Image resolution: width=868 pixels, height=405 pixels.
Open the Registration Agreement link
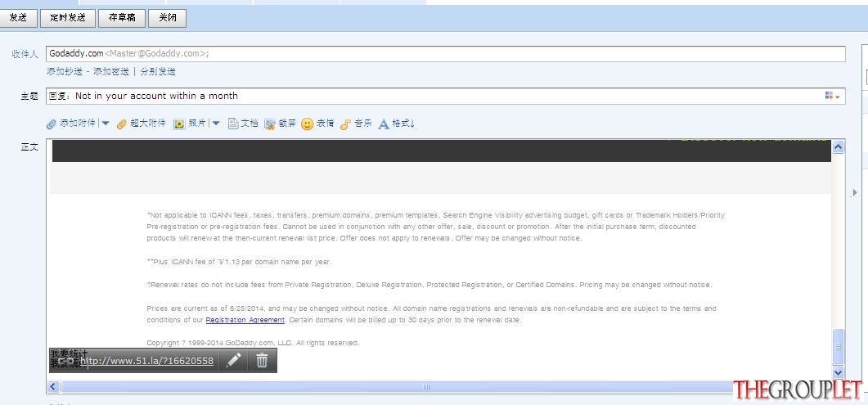point(245,320)
